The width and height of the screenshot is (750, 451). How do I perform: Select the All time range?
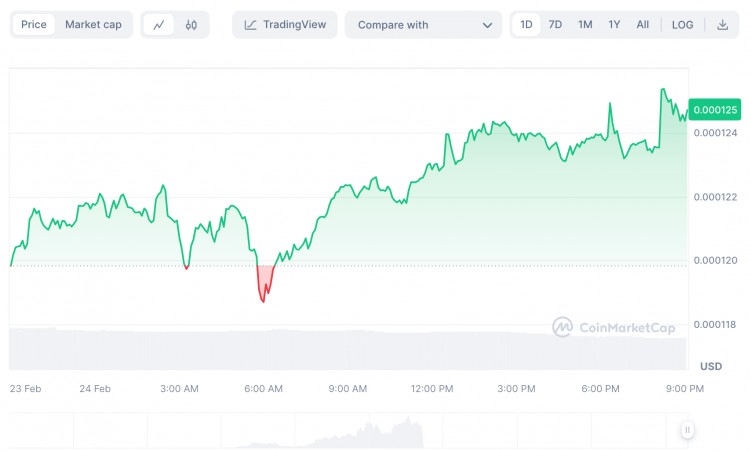(x=642, y=25)
